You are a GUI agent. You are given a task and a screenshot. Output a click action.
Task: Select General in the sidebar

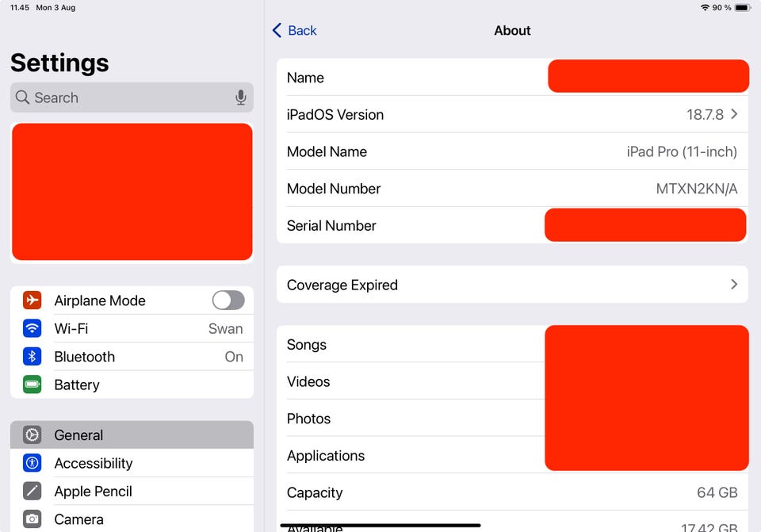(x=132, y=435)
